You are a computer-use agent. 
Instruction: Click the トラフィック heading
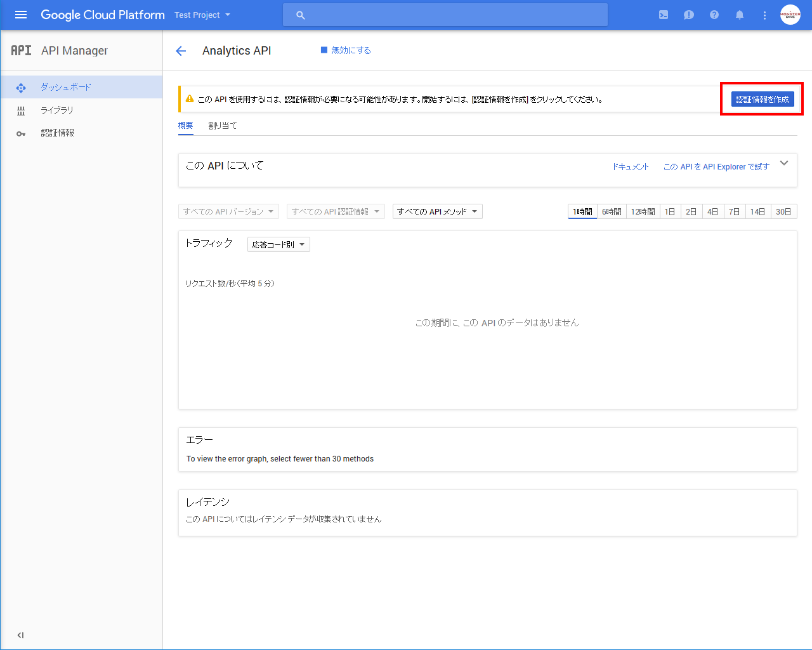(x=209, y=243)
